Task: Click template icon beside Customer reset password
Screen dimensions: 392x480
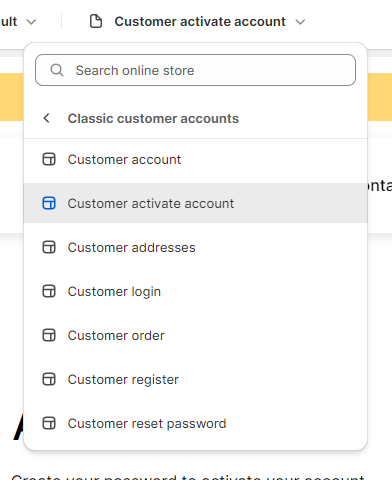Action: point(49,423)
